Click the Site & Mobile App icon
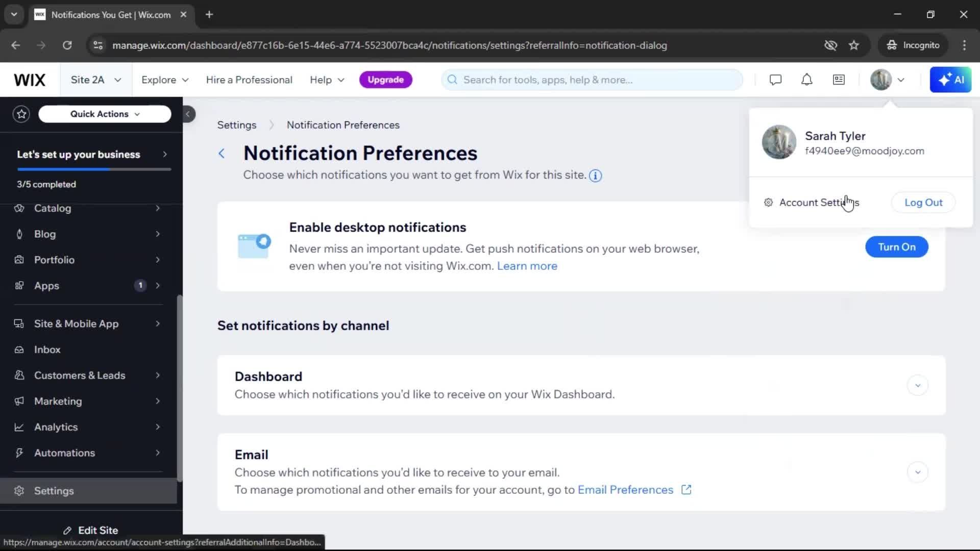 [x=19, y=324]
